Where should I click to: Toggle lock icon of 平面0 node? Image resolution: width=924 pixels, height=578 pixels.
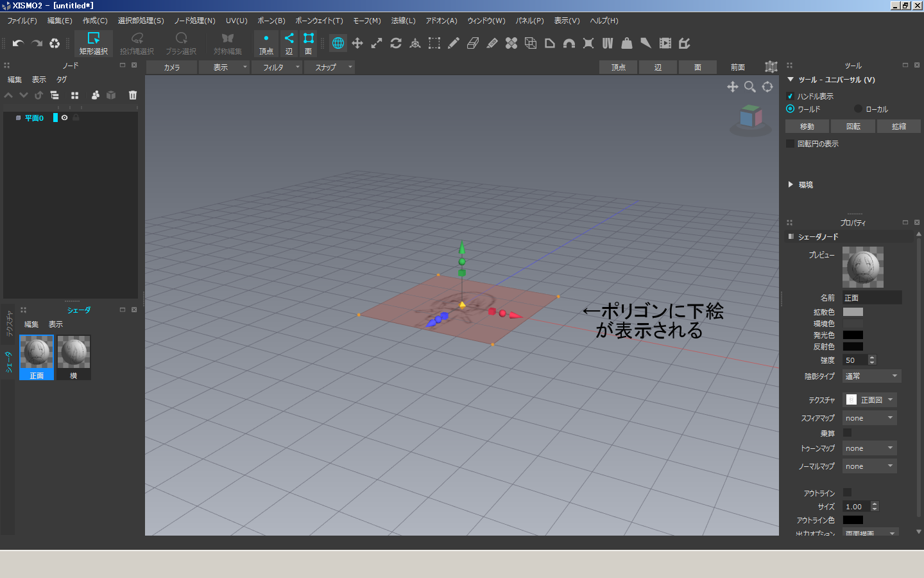(x=76, y=118)
